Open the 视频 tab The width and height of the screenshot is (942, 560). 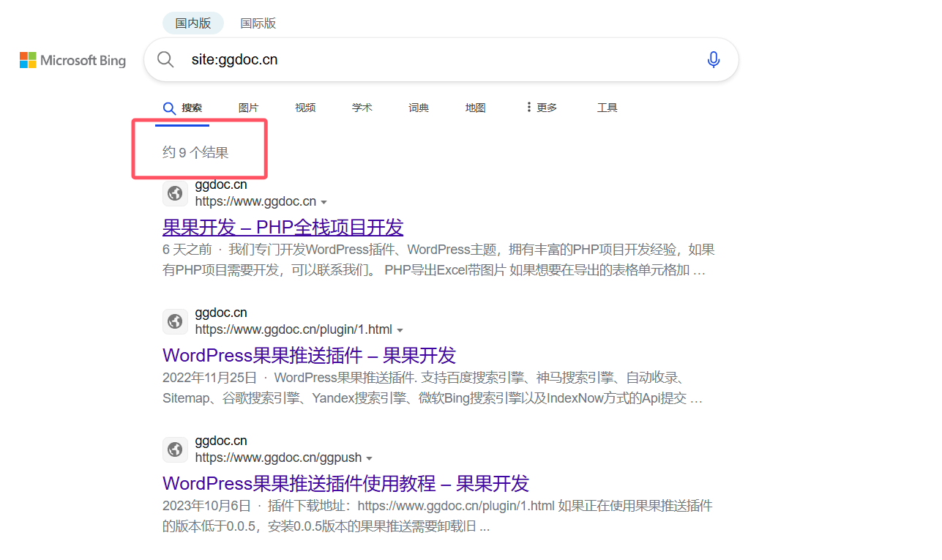point(305,108)
